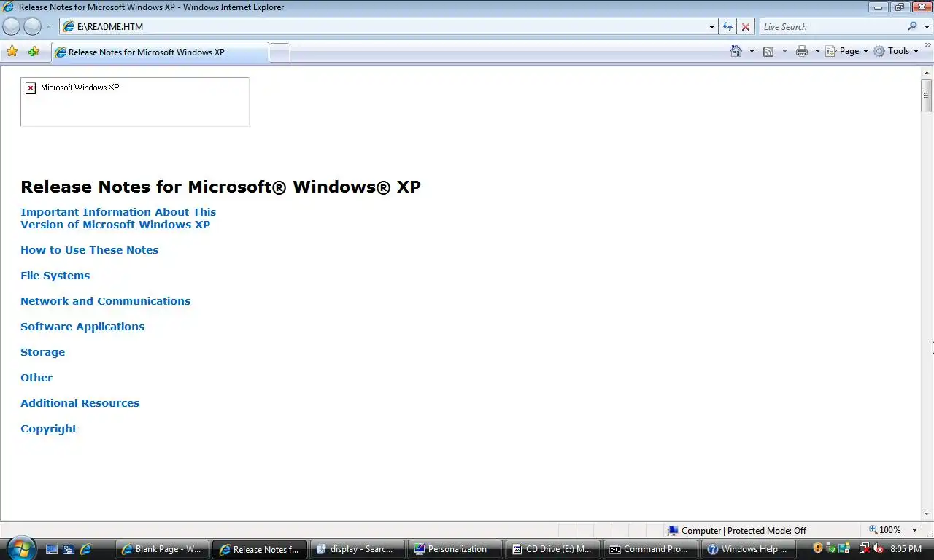Launch Internet Explorer from Quick Launch
The height and width of the screenshot is (560, 934).
point(85,549)
